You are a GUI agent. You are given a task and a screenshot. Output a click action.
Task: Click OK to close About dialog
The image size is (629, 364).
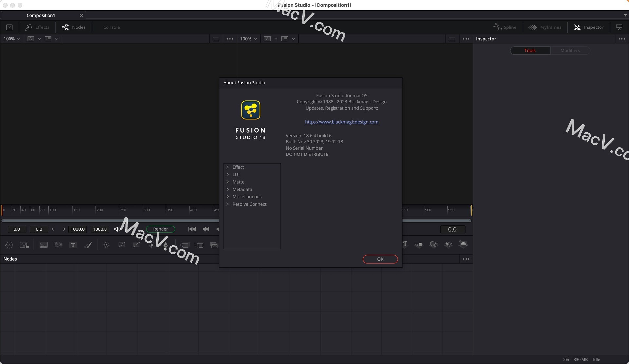tap(380, 259)
